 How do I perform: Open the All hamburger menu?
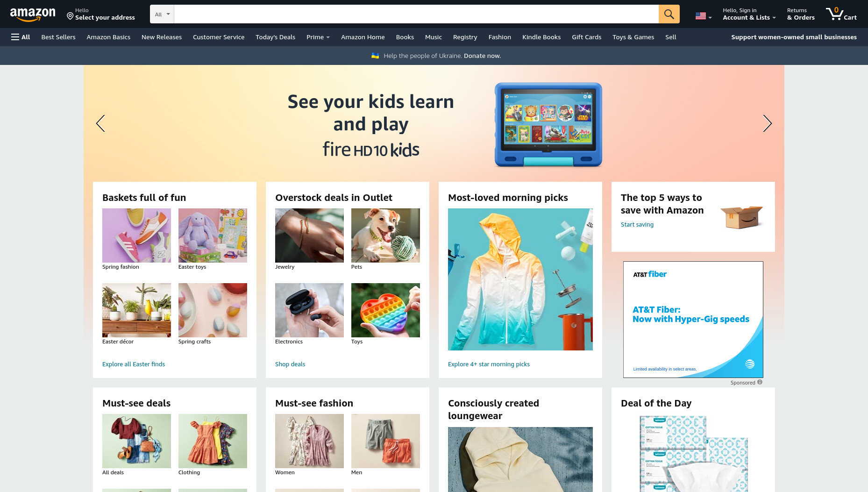(21, 37)
